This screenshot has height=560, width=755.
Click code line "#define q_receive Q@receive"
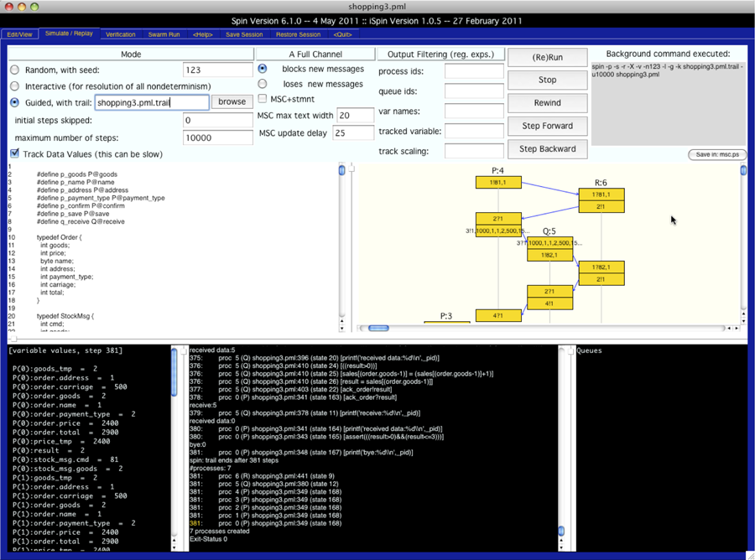point(81,221)
